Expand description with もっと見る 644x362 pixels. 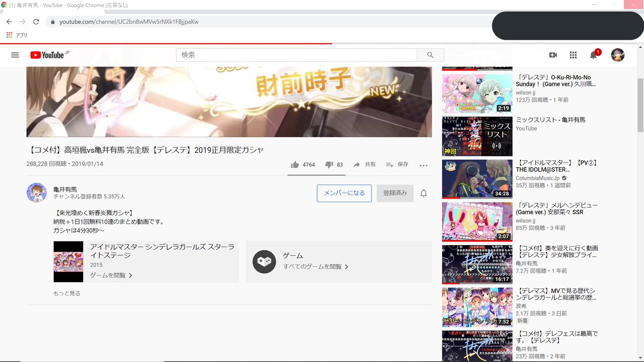click(x=67, y=293)
